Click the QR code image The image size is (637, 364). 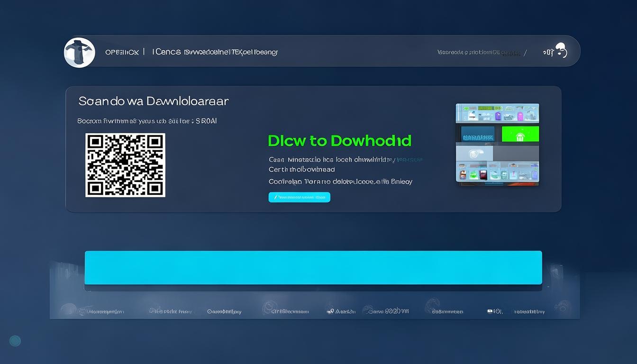click(125, 165)
